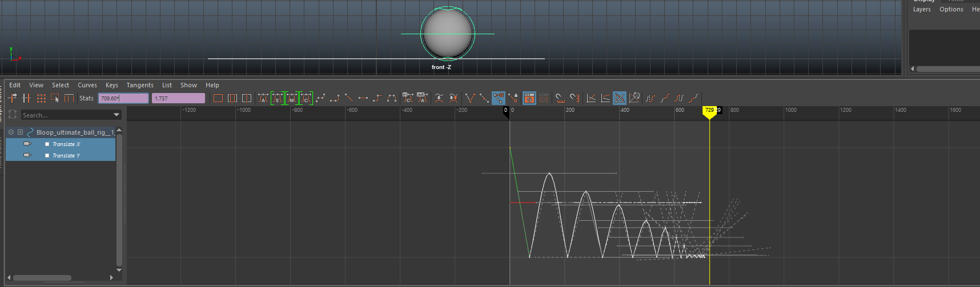Apply the auto tangent M icon
Image resolution: width=980 pixels, height=287 pixels.
pyautogui.click(x=291, y=98)
